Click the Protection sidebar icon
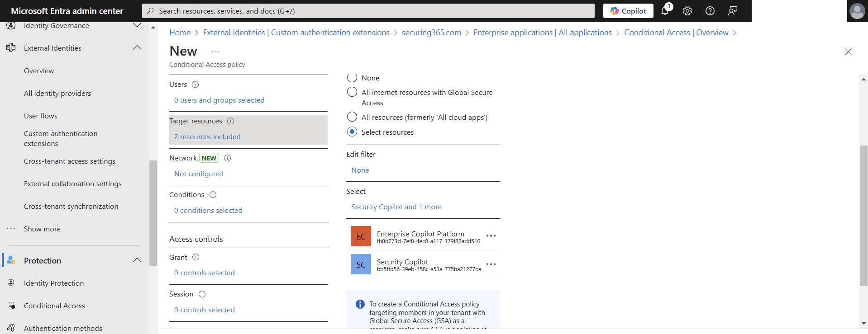This screenshot has width=868, height=334. [x=11, y=260]
